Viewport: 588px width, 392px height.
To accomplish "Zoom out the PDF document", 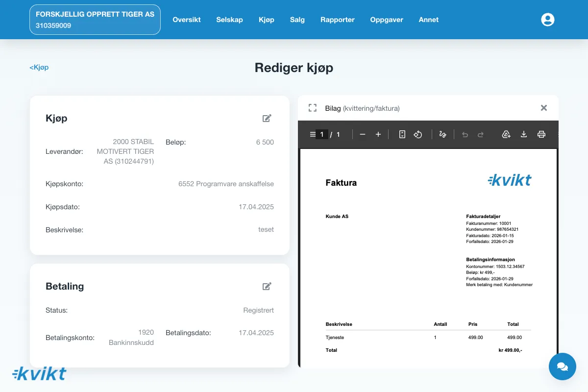I will click(363, 134).
